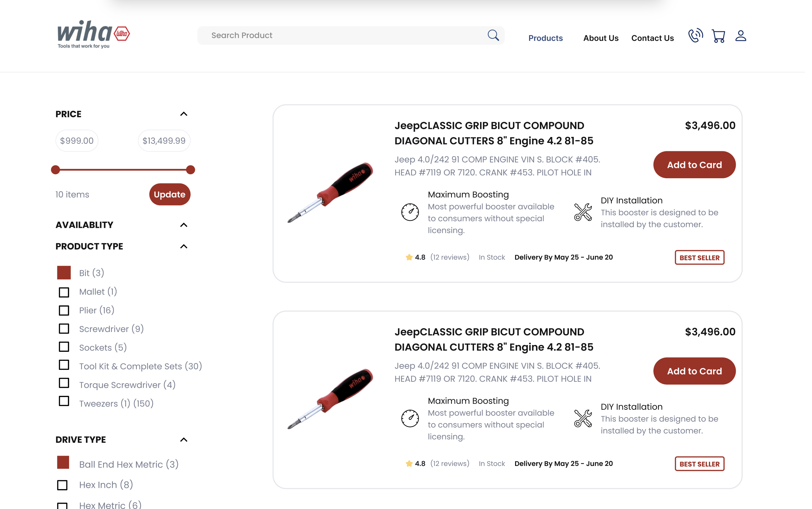The image size is (812, 509).
Task: Click the maximum price $13,499.99 field
Action: tap(164, 141)
